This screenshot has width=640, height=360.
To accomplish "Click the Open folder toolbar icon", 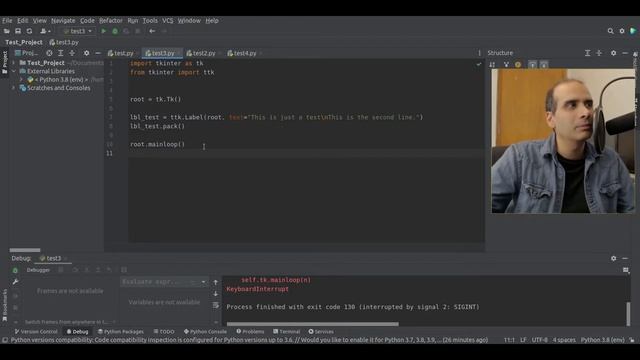I will click(x=7, y=31).
